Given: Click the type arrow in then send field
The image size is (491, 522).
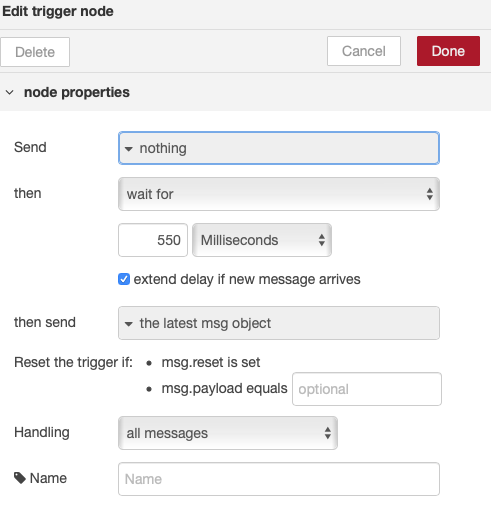Looking at the screenshot, I should (x=129, y=324).
